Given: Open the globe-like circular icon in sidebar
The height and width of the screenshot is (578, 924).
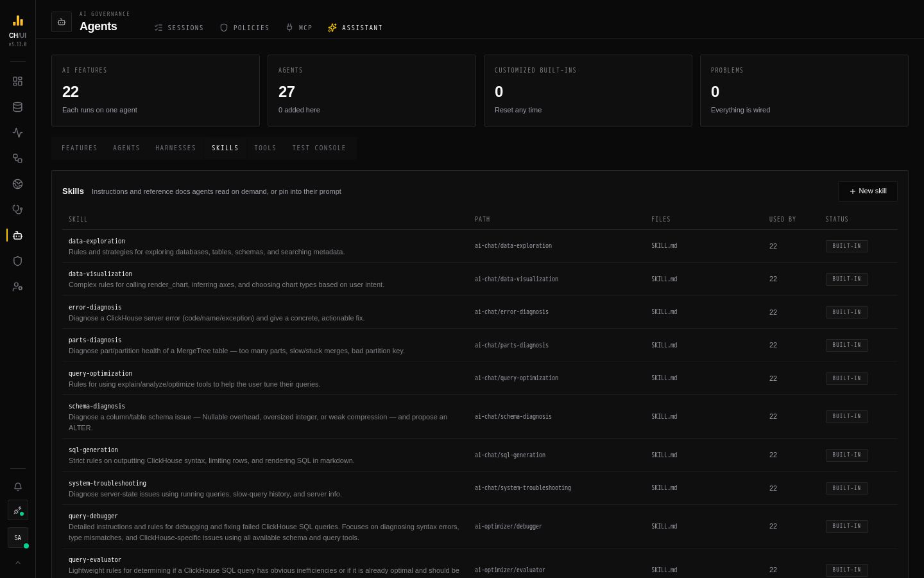Looking at the screenshot, I should [x=17, y=184].
